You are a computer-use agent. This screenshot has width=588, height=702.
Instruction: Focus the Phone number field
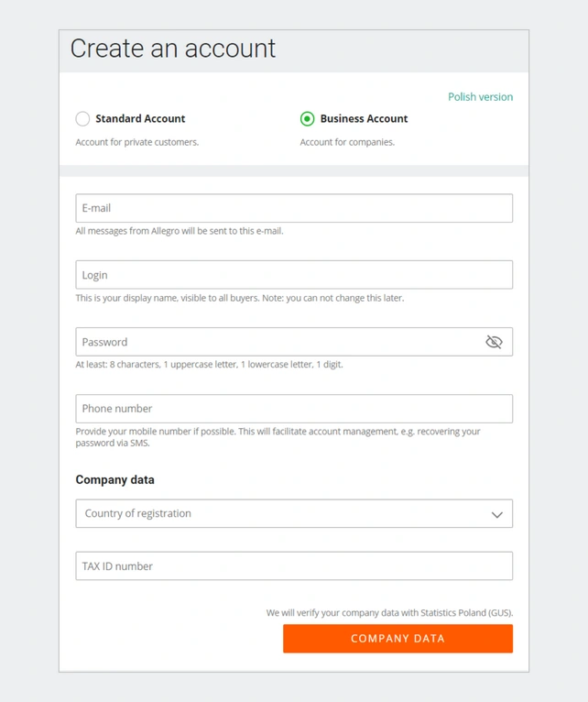pyautogui.click(x=293, y=409)
